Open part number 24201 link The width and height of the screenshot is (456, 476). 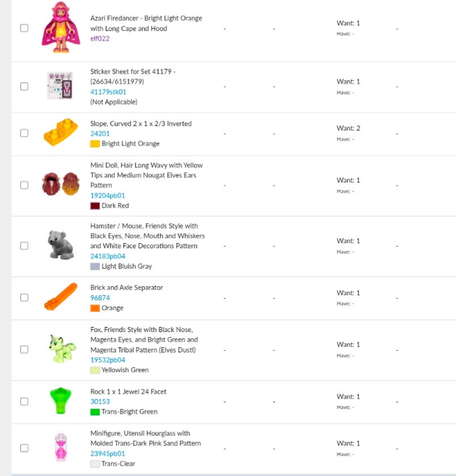click(100, 134)
